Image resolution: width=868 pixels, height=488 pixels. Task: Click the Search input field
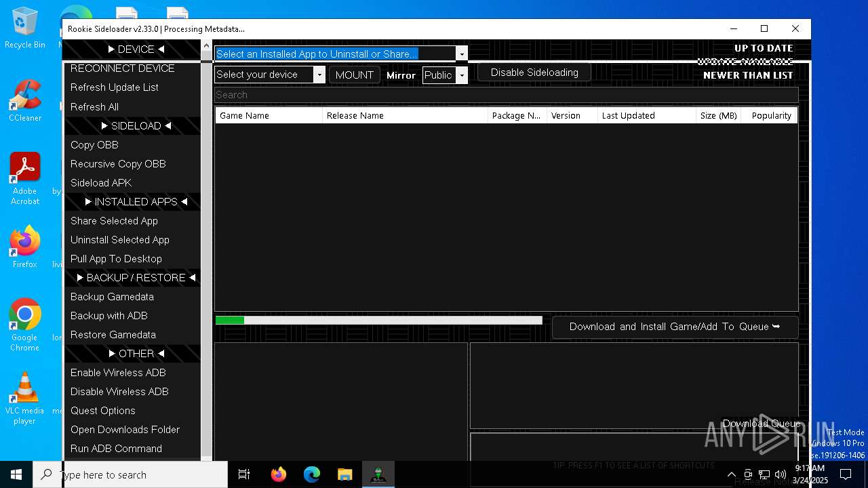[506, 95]
